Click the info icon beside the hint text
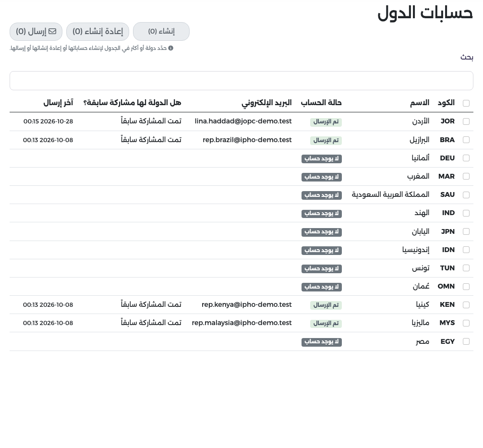483x448 pixels. coord(170,48)
